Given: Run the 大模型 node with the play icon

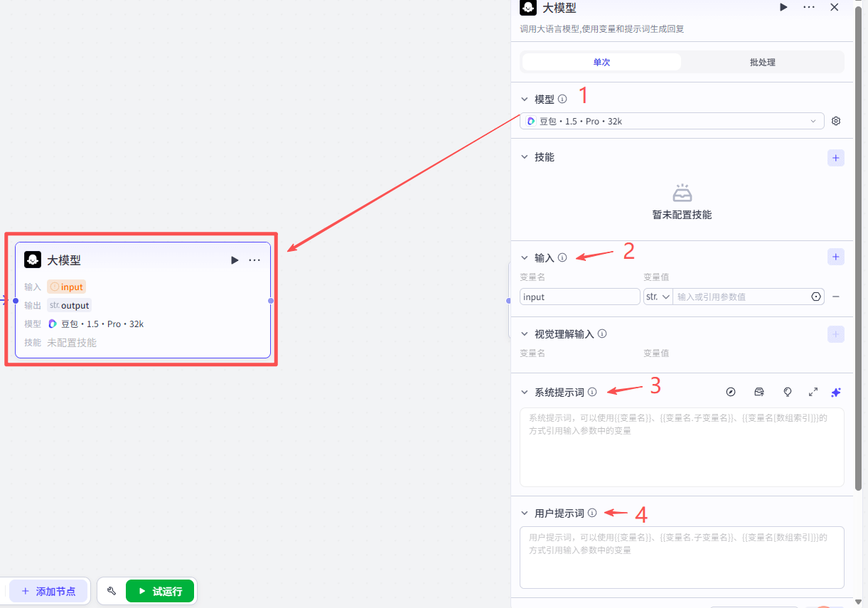Looking at the screenshot, I should (x=783, y=7).
